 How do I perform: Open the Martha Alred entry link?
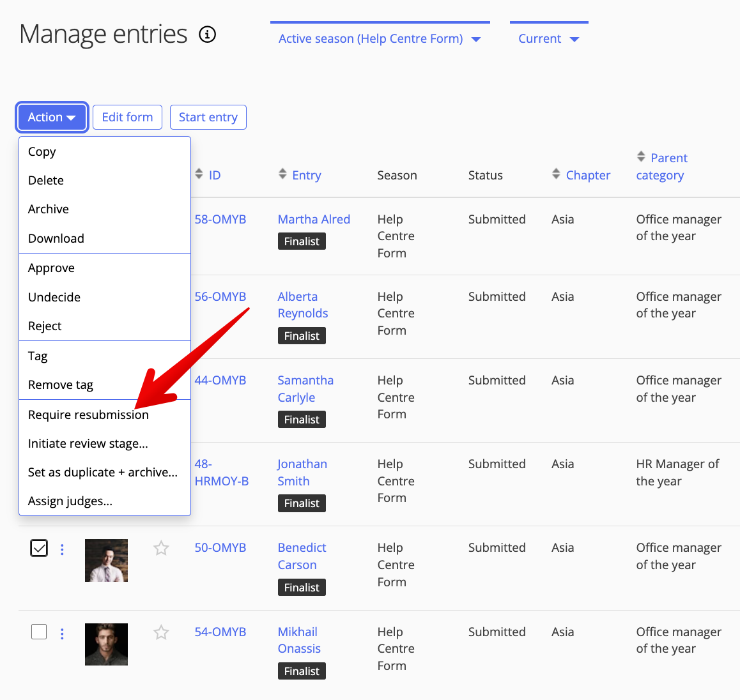tap(314, 220)
